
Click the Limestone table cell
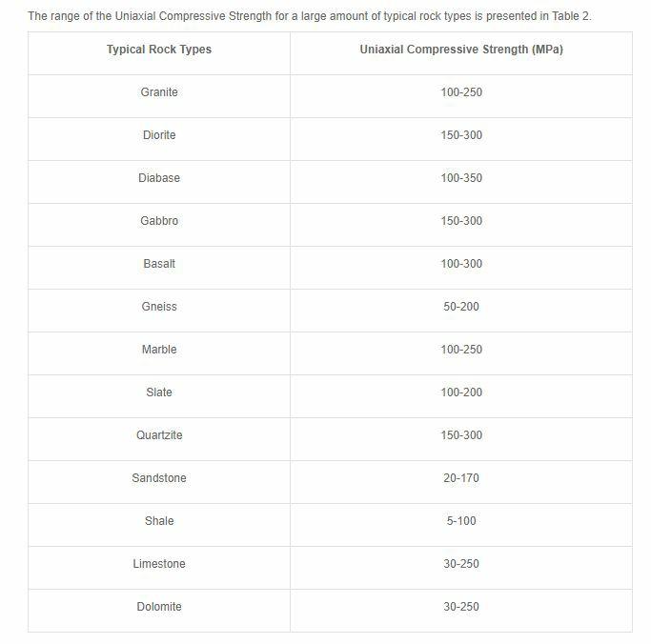[159, 564]
